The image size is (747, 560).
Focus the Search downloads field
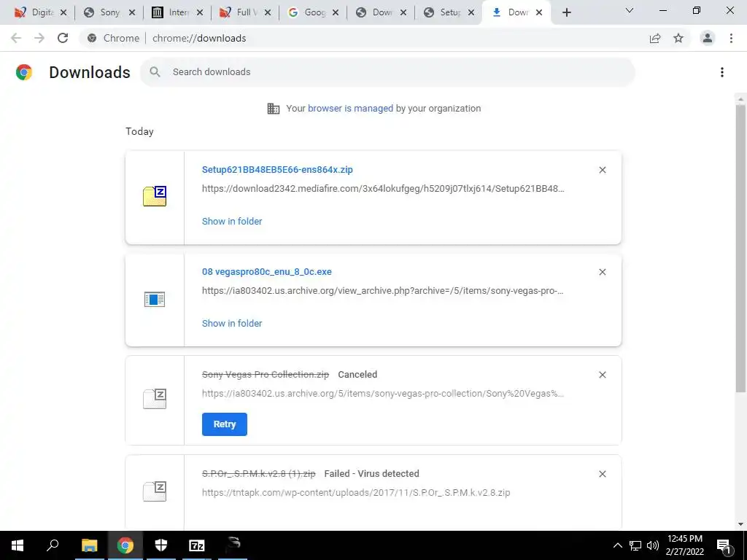tap(387, 72)
